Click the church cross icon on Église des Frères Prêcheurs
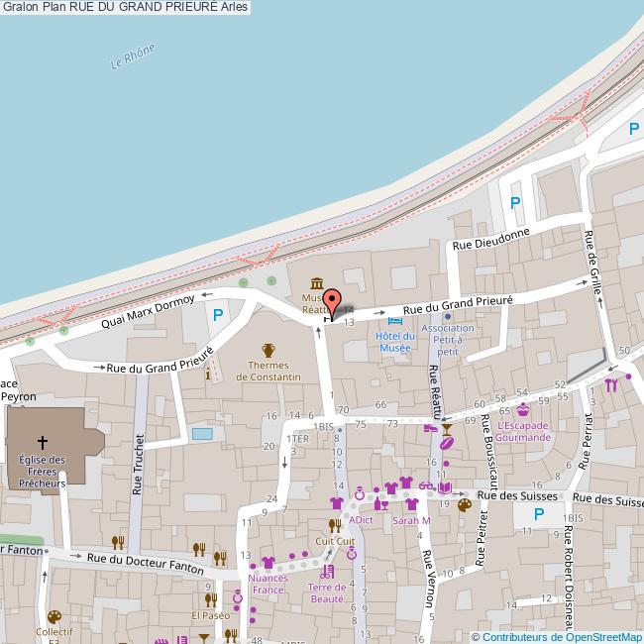The image size is (644, 644). 43,442
